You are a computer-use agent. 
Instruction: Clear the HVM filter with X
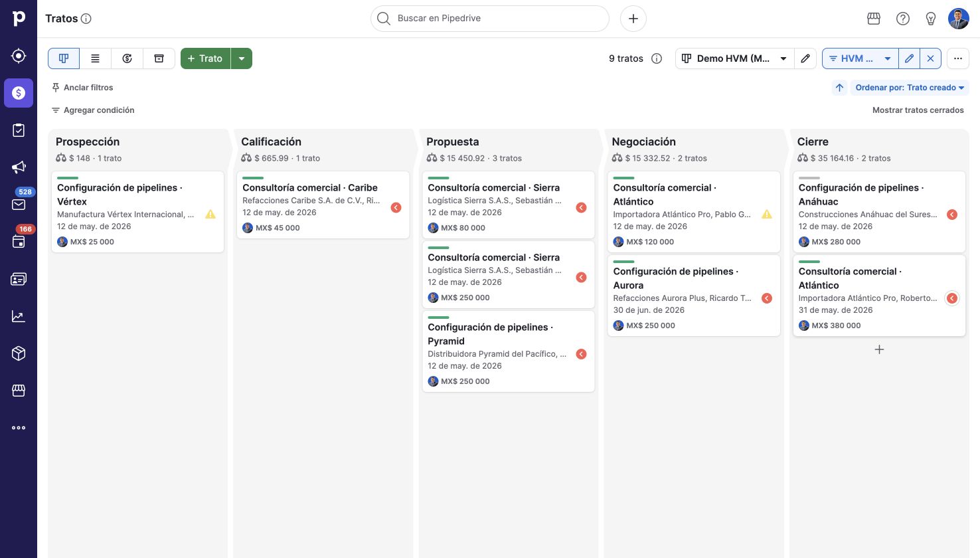pos(931,58)
